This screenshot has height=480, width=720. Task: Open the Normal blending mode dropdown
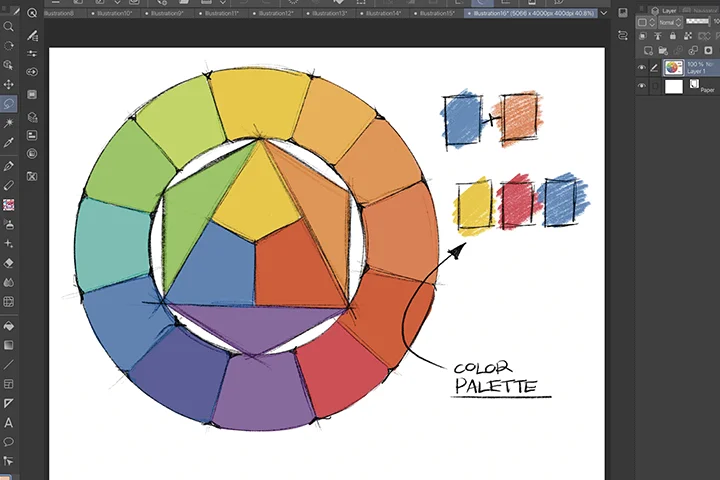click(670, 22)
